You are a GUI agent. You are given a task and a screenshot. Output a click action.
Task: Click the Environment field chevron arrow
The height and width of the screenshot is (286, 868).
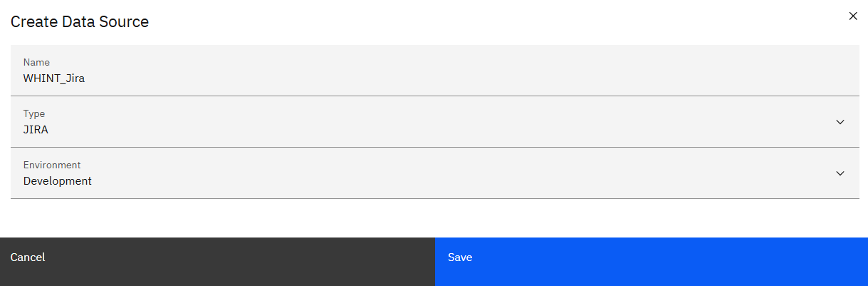coord(840,173)
